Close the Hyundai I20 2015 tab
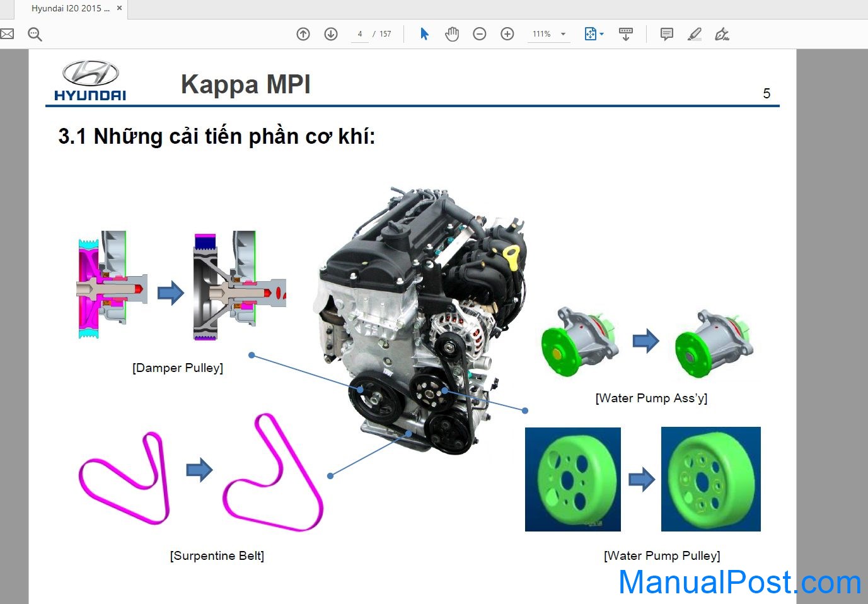This screenshot has width=868, height=604. 120,8
